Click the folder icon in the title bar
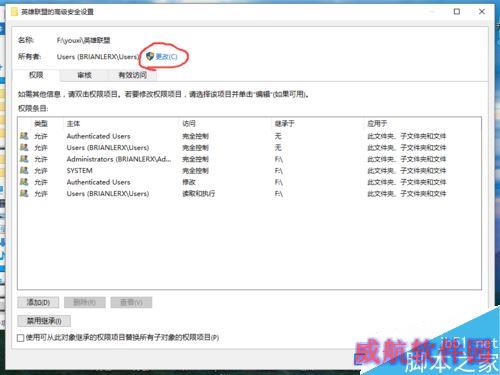This screenshot has width=500, height=375. point(14,12)
